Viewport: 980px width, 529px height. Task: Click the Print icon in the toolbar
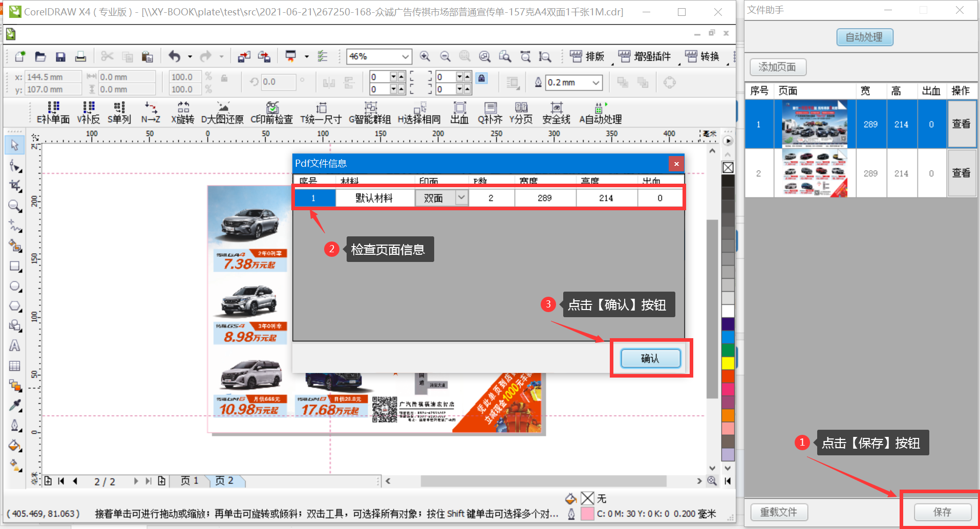80,56
